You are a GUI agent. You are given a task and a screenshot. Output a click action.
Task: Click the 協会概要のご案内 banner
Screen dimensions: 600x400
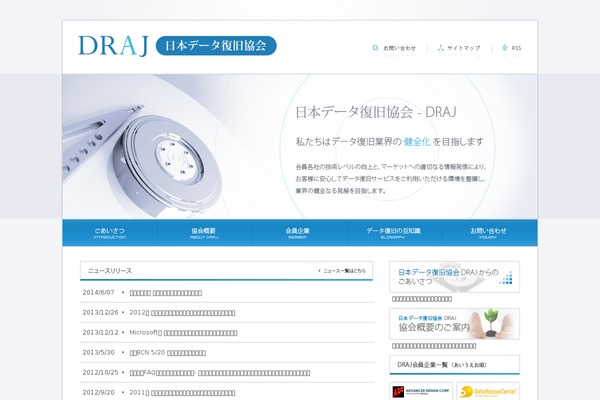point(454,324)
